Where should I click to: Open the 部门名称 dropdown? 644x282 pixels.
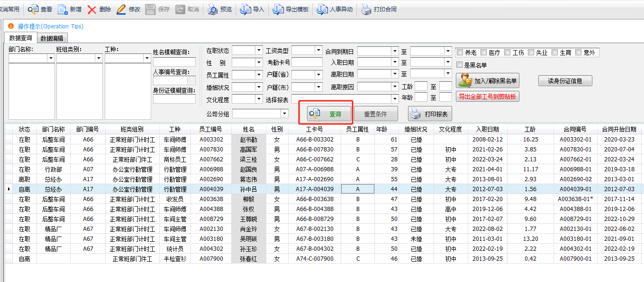[x=51, y=59]
